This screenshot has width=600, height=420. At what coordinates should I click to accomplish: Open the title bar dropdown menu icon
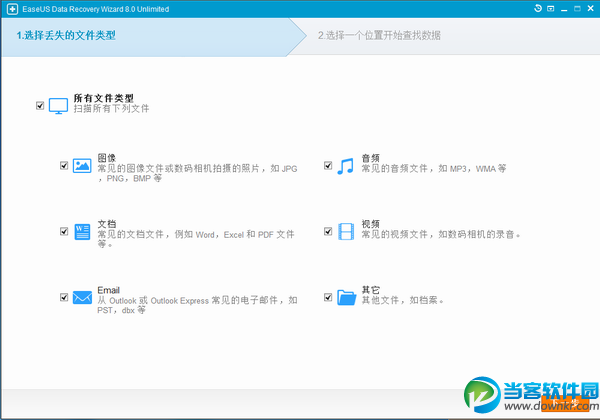[x=551, y=8]
